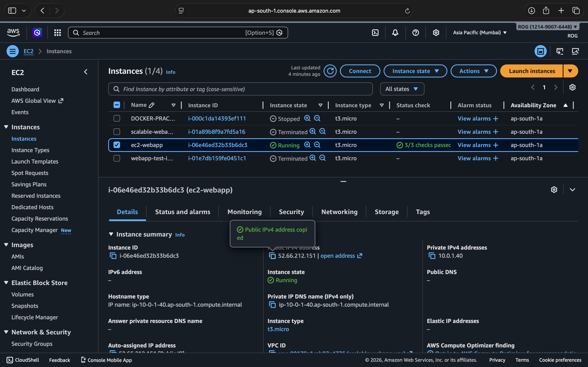Open CloudShell from top navigation icon
588x367 pixels.
click(375, 33)
